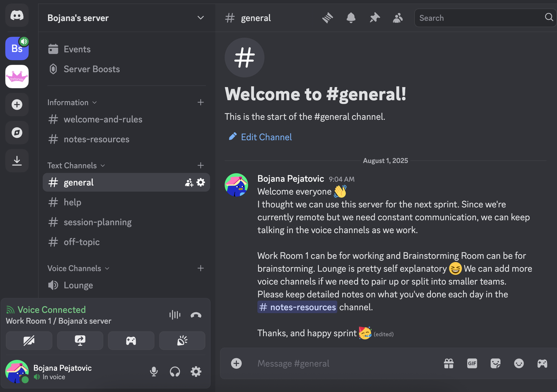Open Discover servers compass icon
Screen dimensions: 557x392
[x=17, y=133]
